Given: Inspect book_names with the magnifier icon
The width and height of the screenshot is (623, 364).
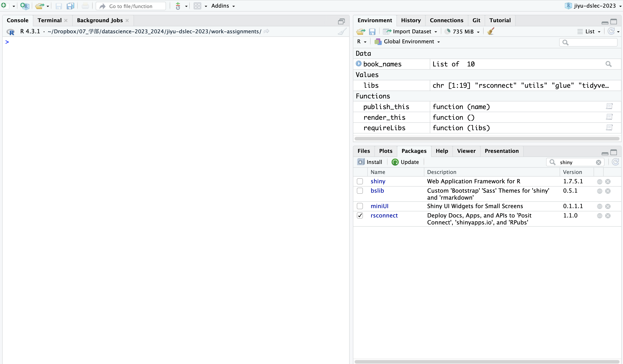Looking at the screenshot, I should (608, 64).
